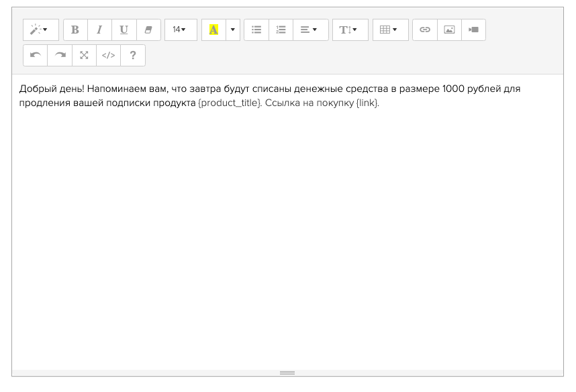Apply the yellow highlight color button

(213, 30)
